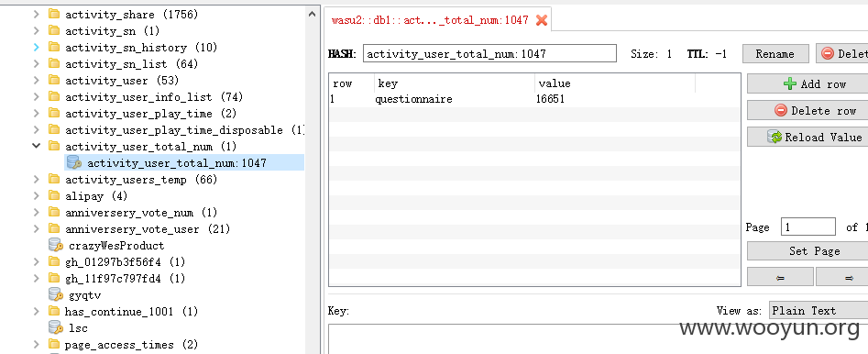
Task: Select the anniversery_vote_num (1) label
Action: [x=141, y=212]
